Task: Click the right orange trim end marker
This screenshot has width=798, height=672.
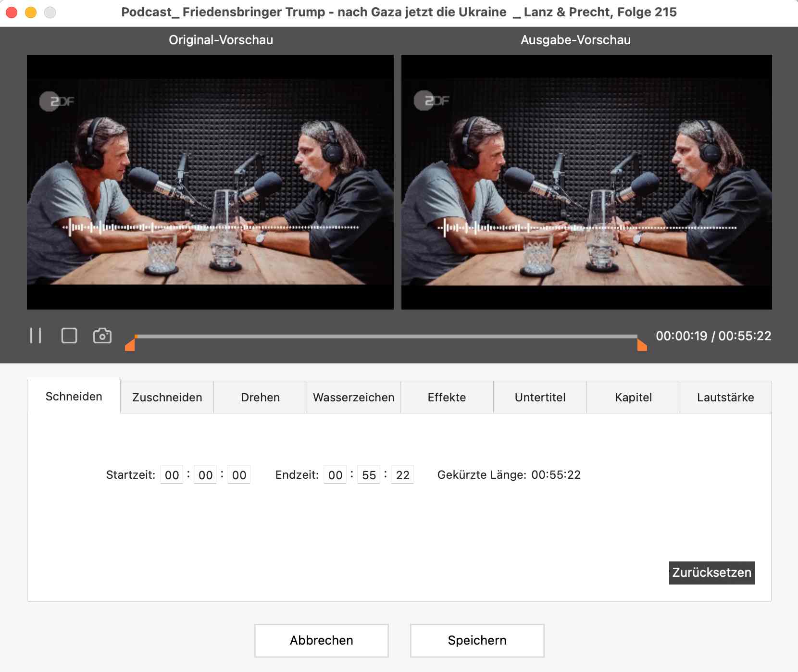Action: [641, 345]
